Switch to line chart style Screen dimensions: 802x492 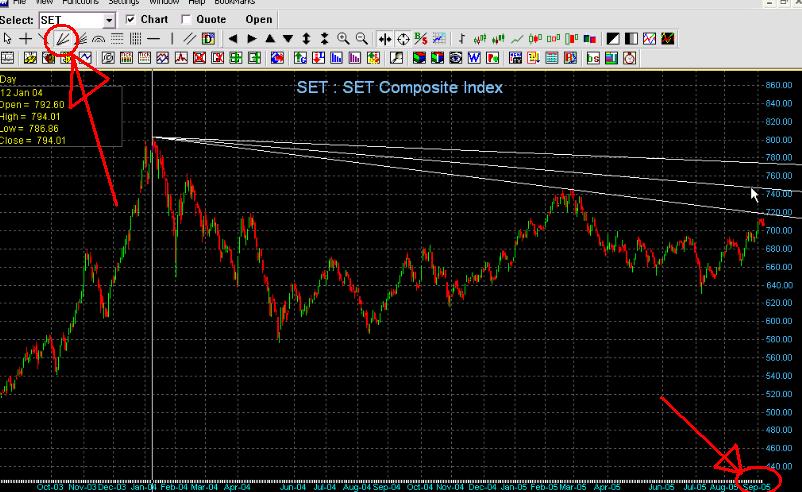click(x=517, y=39)
